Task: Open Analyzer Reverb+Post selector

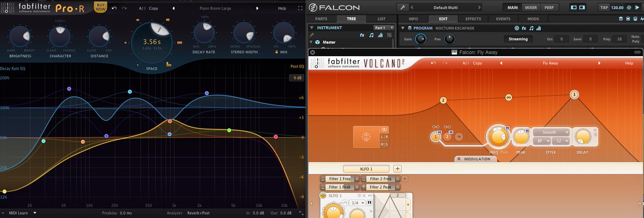Action: [x=198, y=213]
